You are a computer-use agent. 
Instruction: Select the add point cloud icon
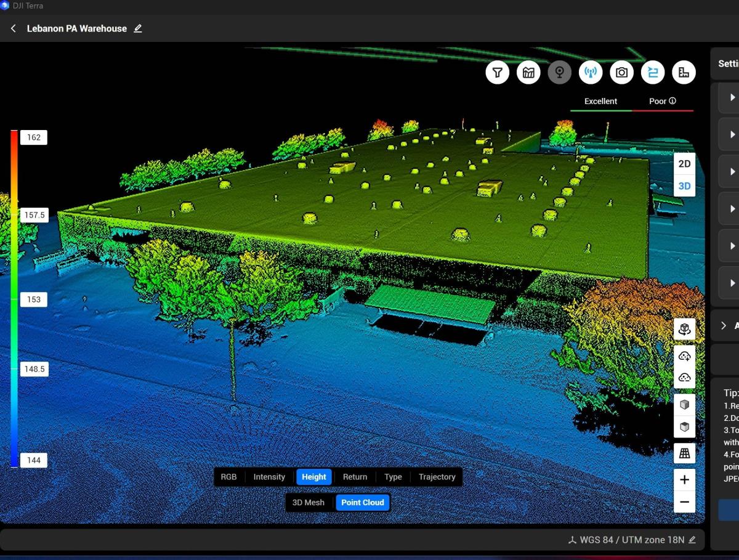(x=684, y=355)
